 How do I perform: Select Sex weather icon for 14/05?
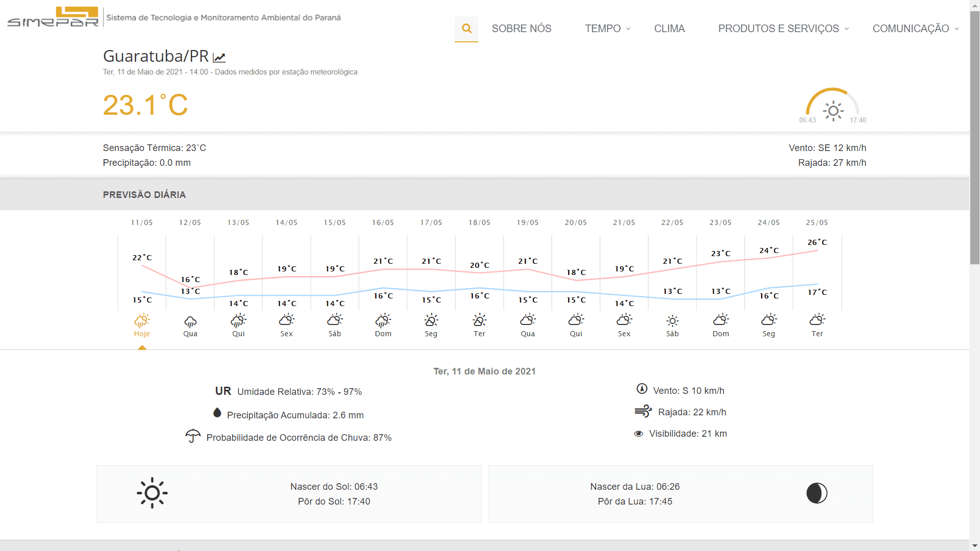pos(287,320)
